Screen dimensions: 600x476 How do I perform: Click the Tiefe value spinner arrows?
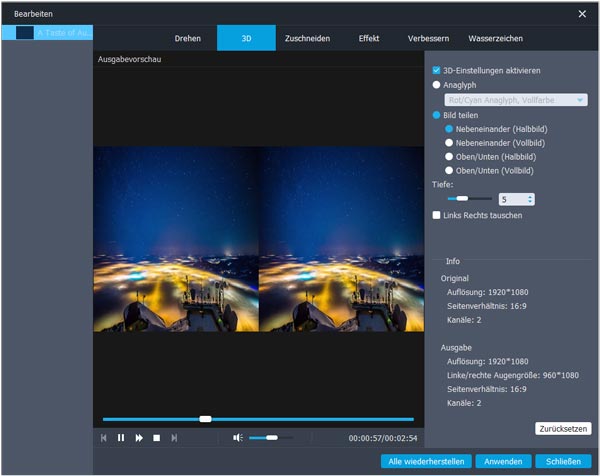coord(529,199)
